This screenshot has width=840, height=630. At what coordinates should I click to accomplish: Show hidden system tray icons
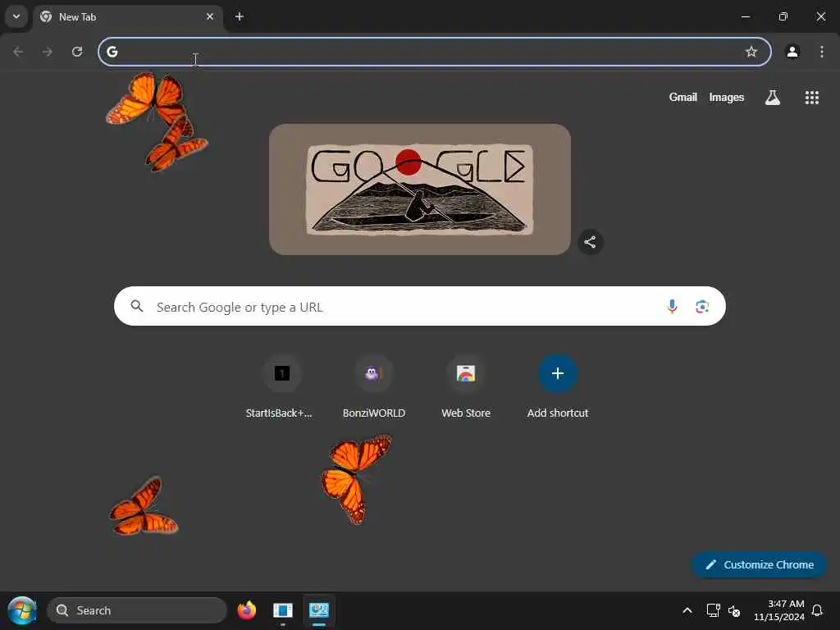click(x=687, y=610)
